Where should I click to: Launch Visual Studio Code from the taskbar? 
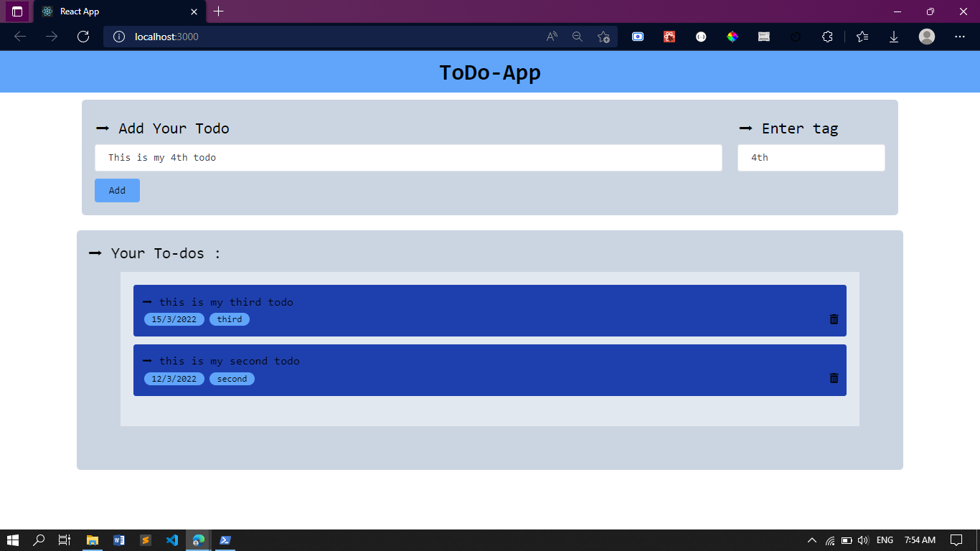(171, 540)
